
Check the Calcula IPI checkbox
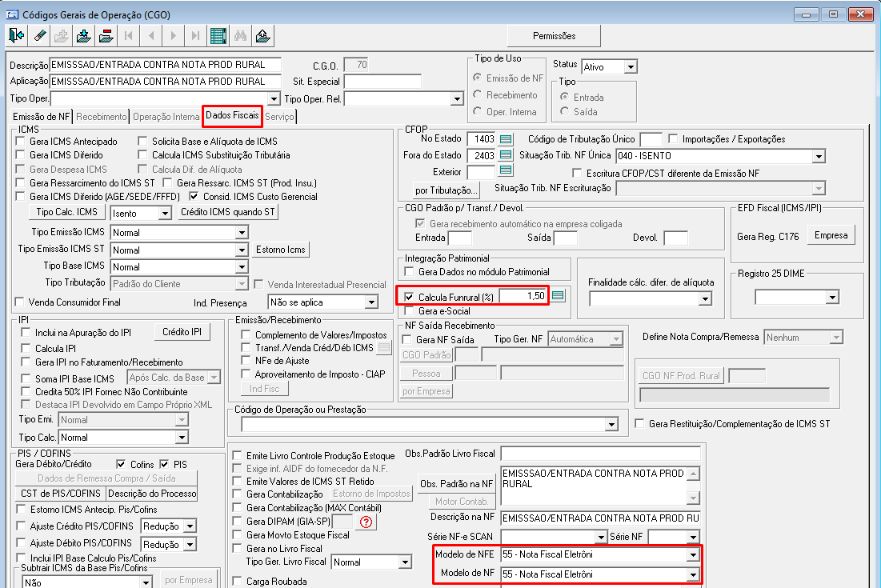tap(26, 348)
